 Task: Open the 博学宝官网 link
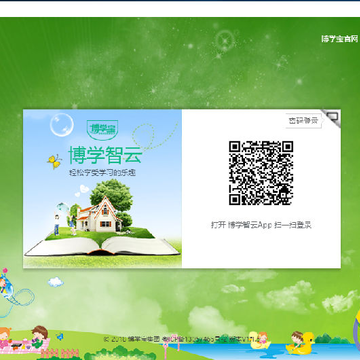[x=340, y=39]
